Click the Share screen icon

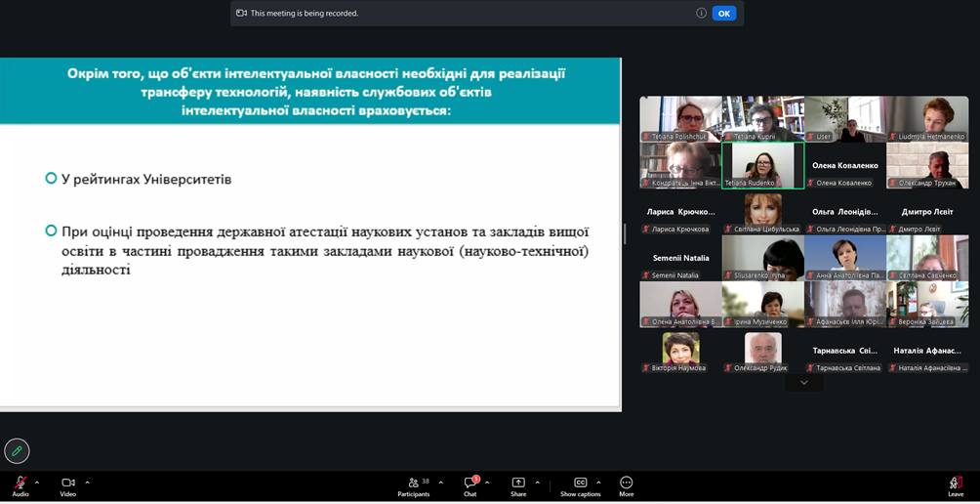(x=518, y=483)
